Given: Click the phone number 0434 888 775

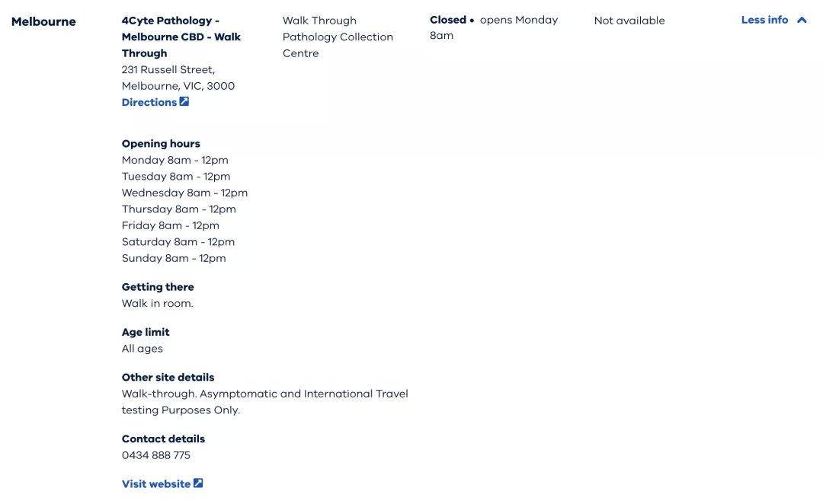Looking at the screenshot, I should point(156,455).
